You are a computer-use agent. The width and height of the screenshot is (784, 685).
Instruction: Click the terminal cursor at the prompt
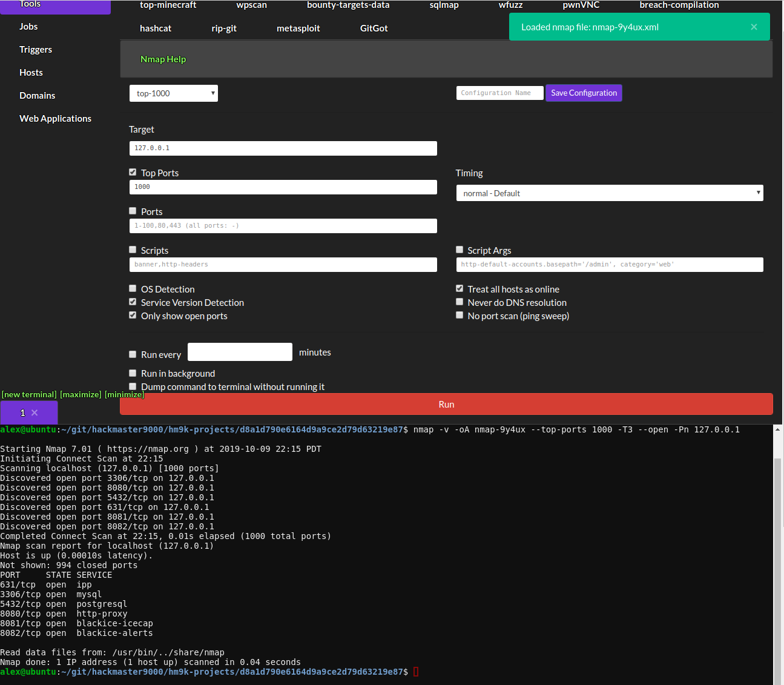point(416,672)
